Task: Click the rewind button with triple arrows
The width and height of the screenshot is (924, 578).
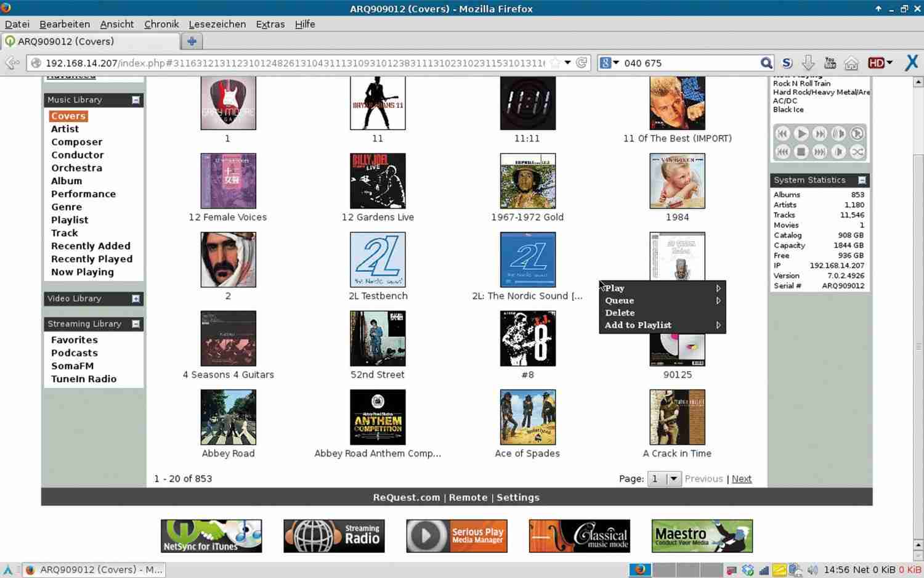Action: [x=782, y=152]
